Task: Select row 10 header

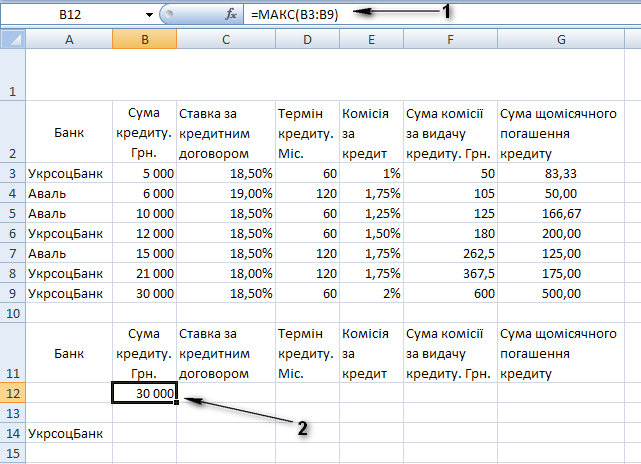Action: click(13, 314)
